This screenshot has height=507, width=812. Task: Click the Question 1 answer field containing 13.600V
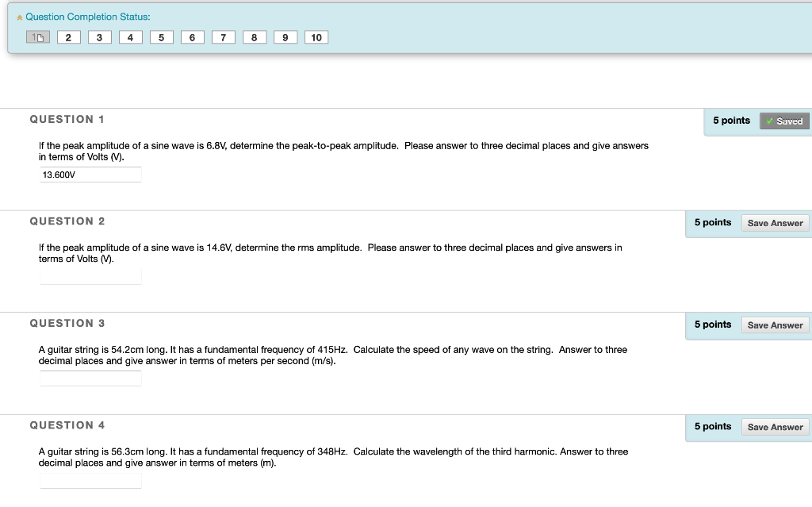pyautogui.click(x=90, y=175)
